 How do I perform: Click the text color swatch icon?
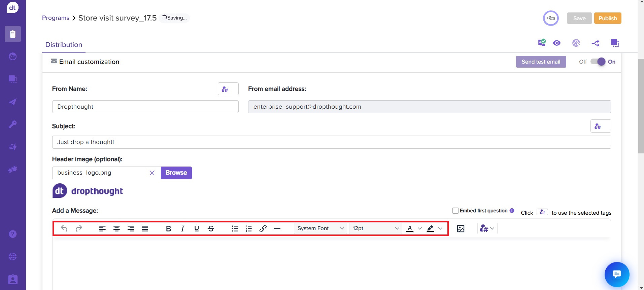[x=410, y=229]
